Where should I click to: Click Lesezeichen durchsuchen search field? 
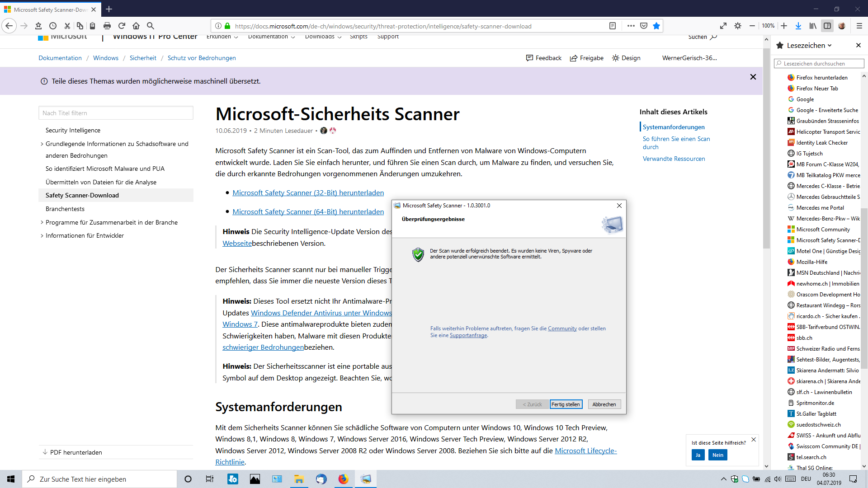pos(819,63)
